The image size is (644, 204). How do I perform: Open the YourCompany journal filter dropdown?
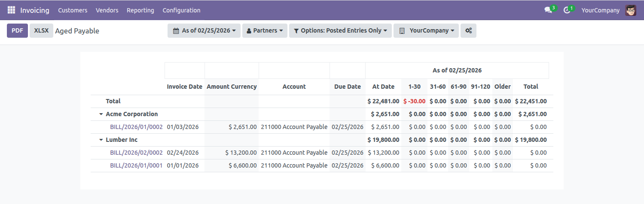coord(426,31)
